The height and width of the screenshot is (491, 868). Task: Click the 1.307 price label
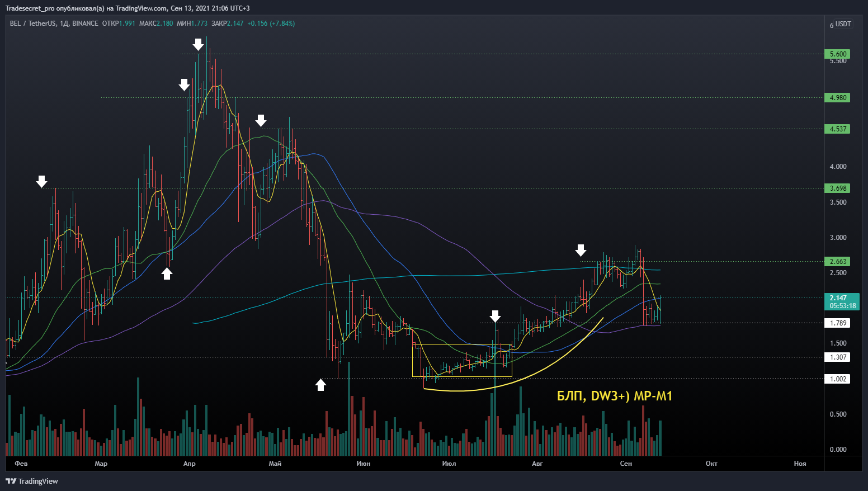837,357
